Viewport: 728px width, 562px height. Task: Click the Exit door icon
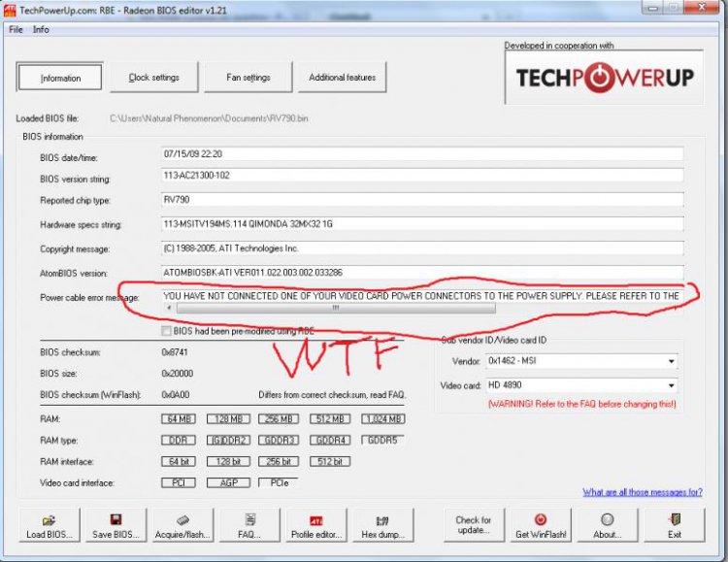pos(675,519)
